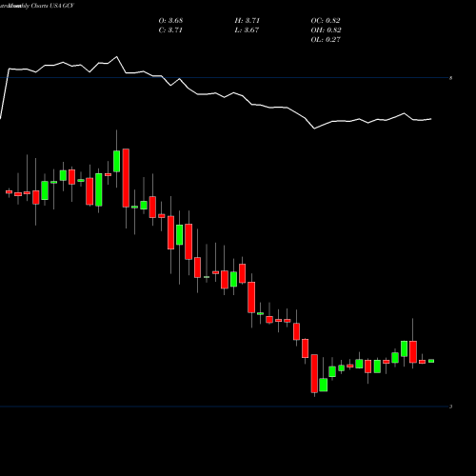Select the last green candlestick on the chart
This screenshot has height=476, width=476.
(x=431, y=361)
